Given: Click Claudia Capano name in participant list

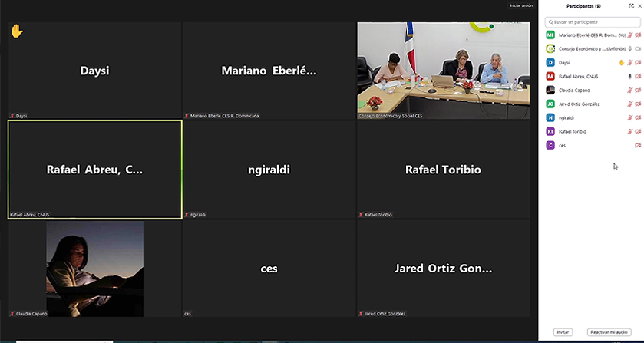Looking at the screenshot, I should (x=574, y=90).
